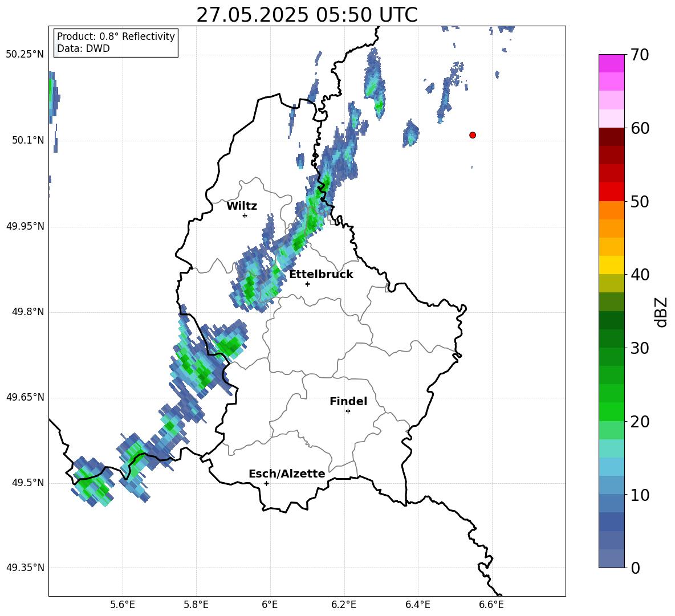Click the 0 tick on colorbar
The width and height of the screenshot is (675, 616).
(635, 568)
